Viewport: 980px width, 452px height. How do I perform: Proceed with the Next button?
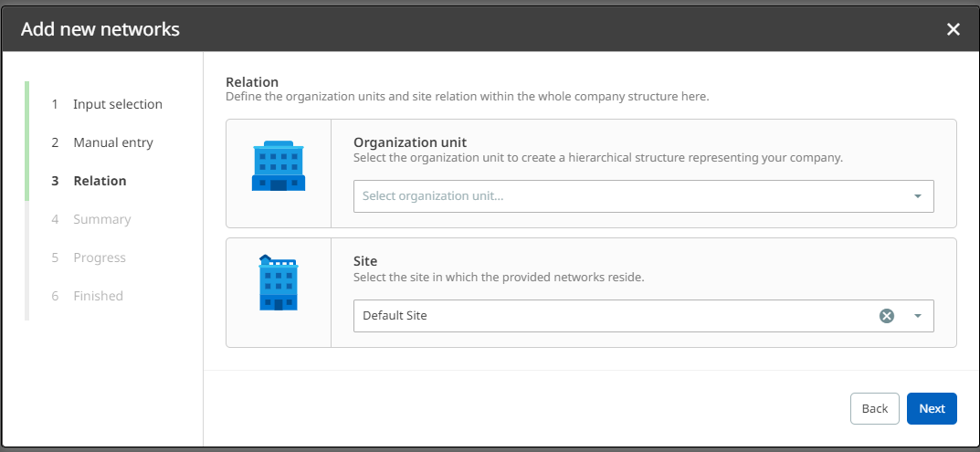[931, 408]
